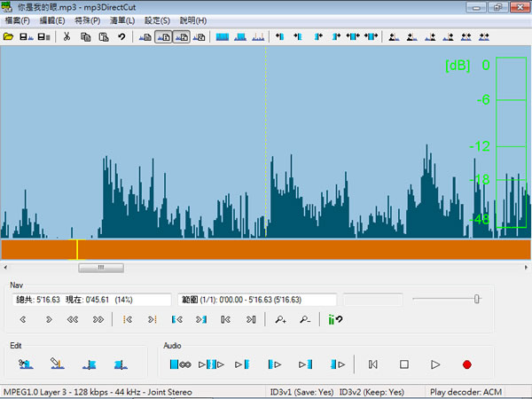Toggle the waveform-page icon numbered 1
This screenshot has width=532, height=399.
[x=163, y=36]
